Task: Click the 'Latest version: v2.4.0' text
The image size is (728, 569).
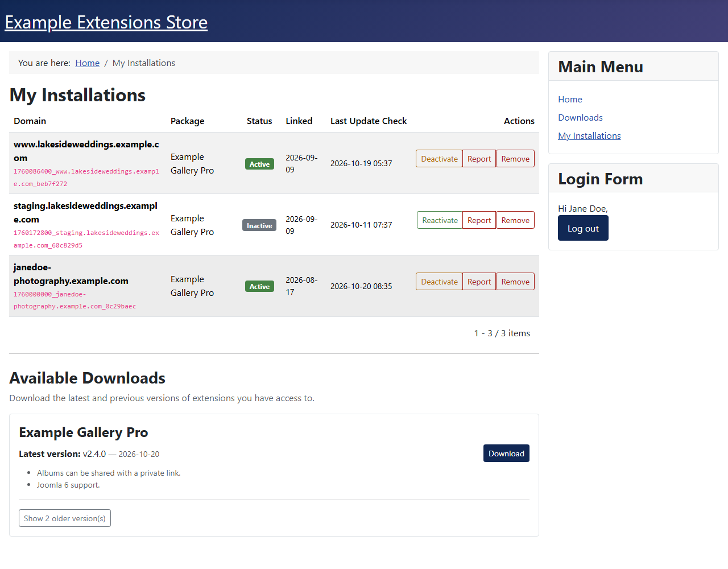Action: (63, 454)
